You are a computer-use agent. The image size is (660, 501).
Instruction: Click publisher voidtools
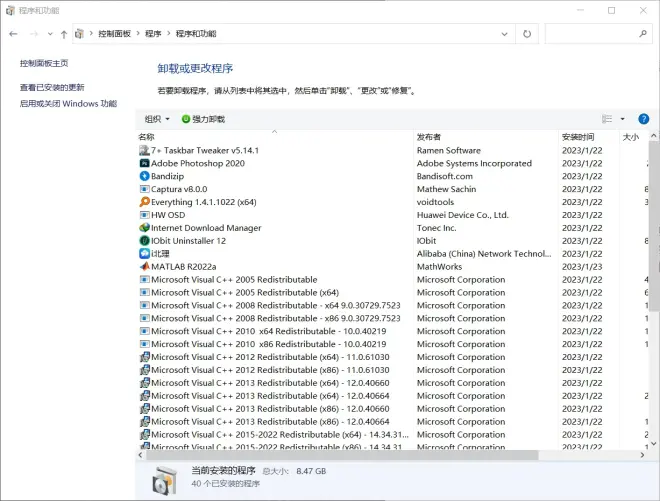coord(435,202)
